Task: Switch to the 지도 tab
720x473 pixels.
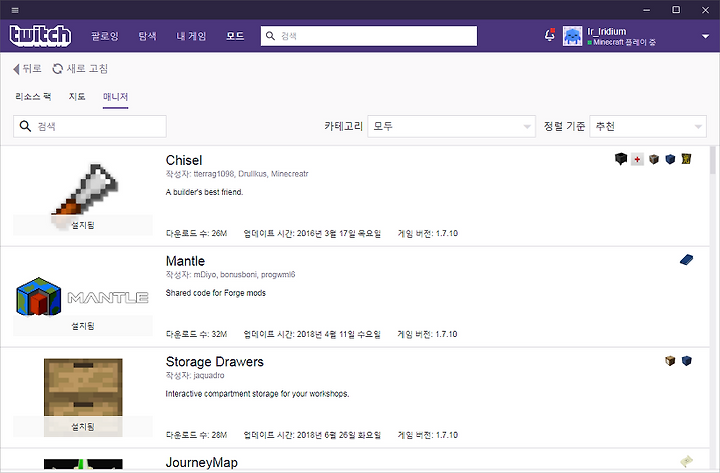Action: 77,96
